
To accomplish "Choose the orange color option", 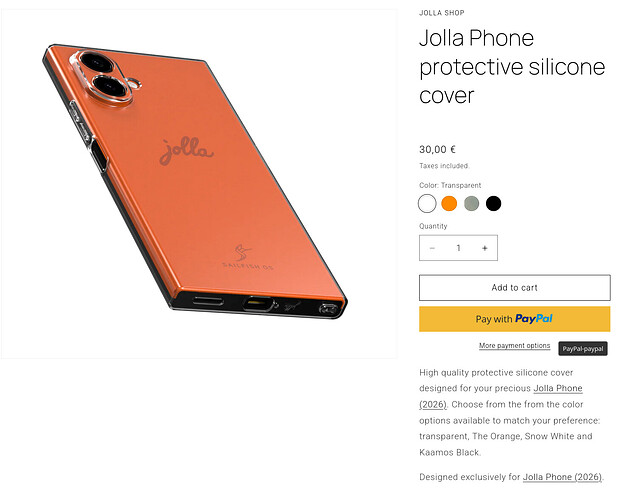I will coord(449,203).
